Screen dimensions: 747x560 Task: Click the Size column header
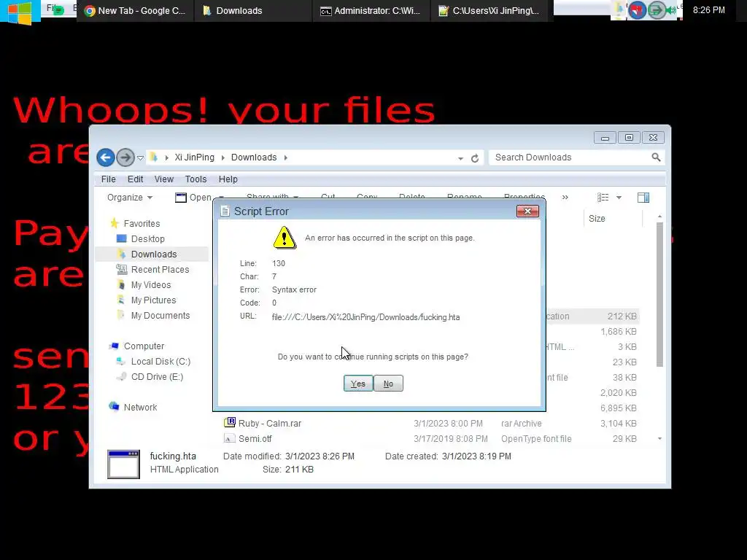(613, 218)
